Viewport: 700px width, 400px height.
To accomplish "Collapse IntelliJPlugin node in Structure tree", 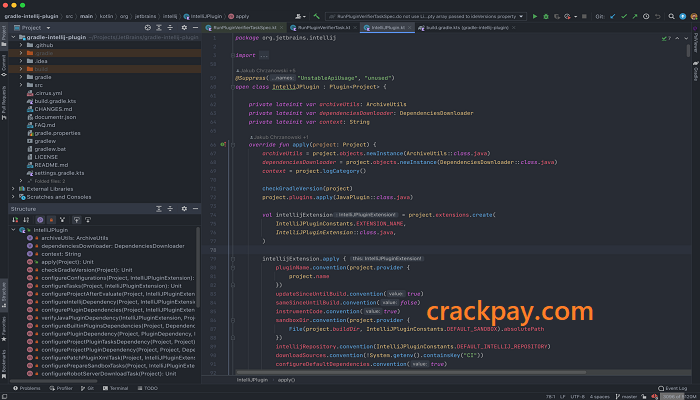I will 13,230.
